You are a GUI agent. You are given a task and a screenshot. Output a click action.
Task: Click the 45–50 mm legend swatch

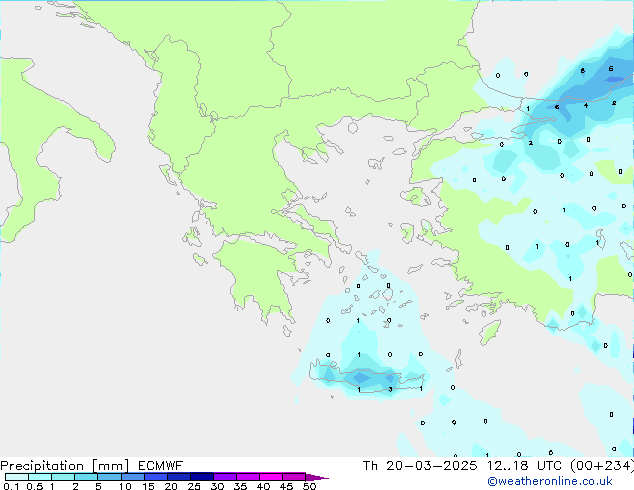click(294, 477)
